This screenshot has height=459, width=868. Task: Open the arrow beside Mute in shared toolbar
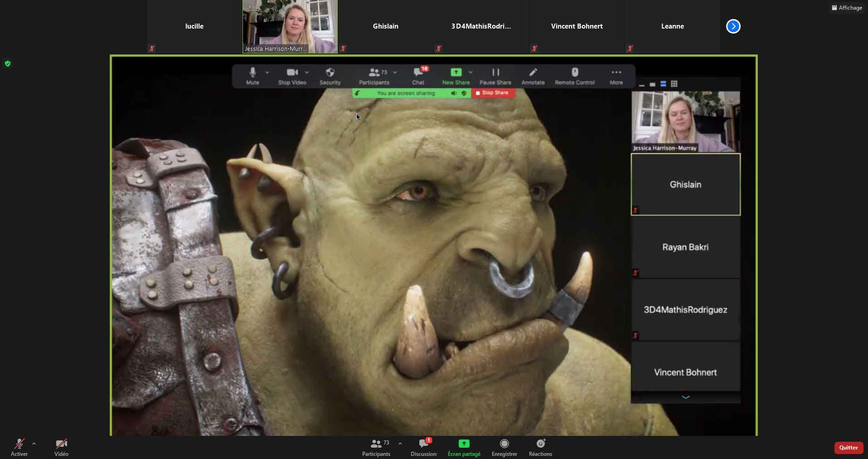(267, 72)
